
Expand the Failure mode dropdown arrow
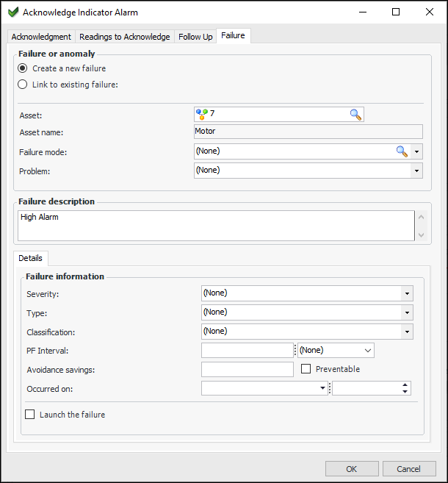pos(417,151)
